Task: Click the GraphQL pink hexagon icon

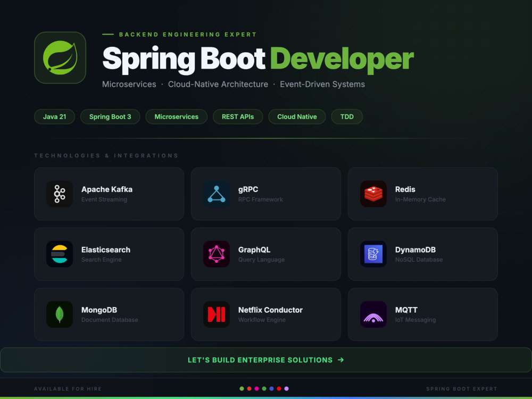Action: point(217,254)
